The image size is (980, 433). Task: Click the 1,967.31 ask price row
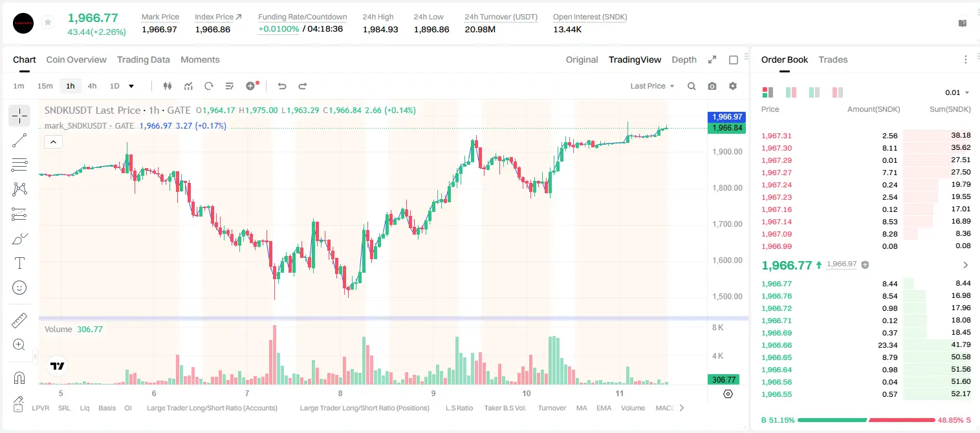(x=866, y=136)
